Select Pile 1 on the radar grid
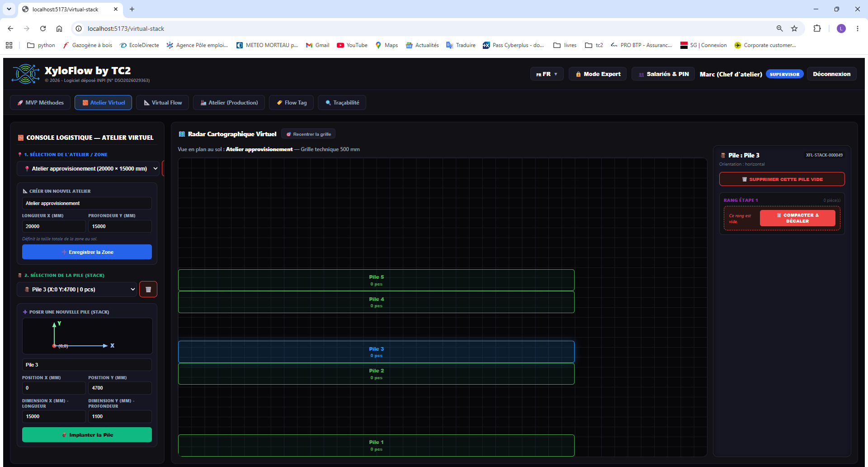Viewport: 868px width, 467px height. click(376, 445)
